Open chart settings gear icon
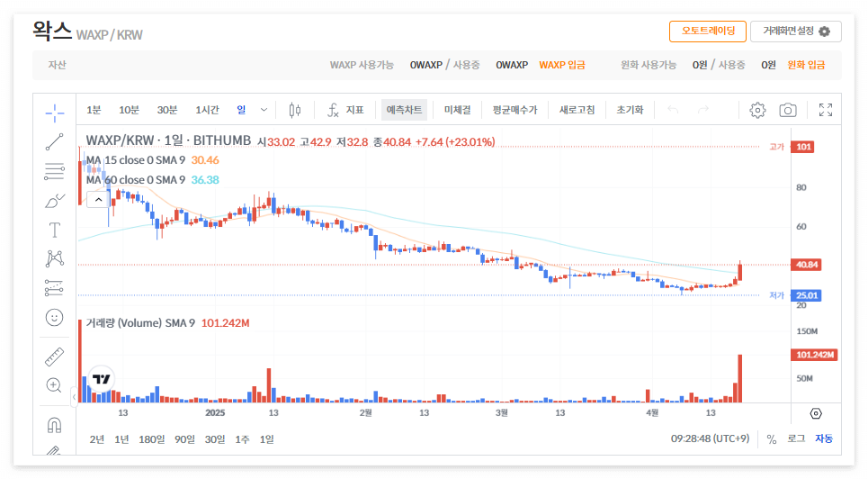The width and height of the screenshot is (868, 479). pos(757,110)
